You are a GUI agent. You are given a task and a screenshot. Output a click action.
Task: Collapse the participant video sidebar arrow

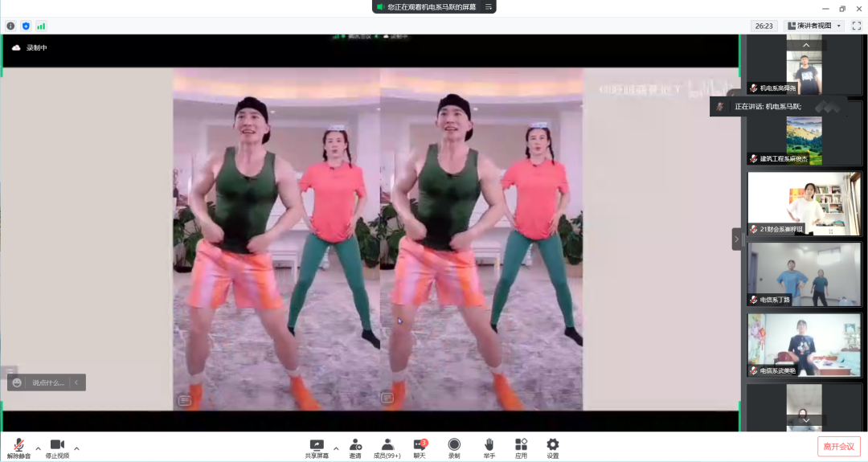coord(736,239)
